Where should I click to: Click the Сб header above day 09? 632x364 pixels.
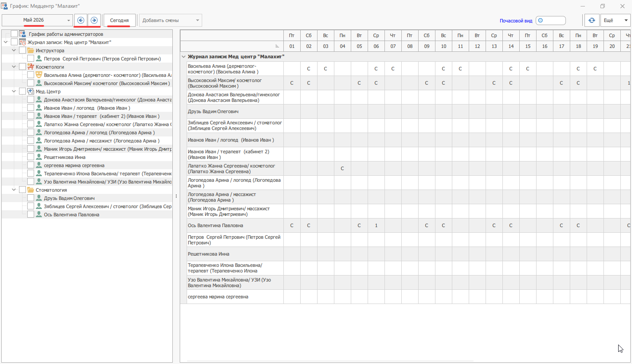(427, 35)
